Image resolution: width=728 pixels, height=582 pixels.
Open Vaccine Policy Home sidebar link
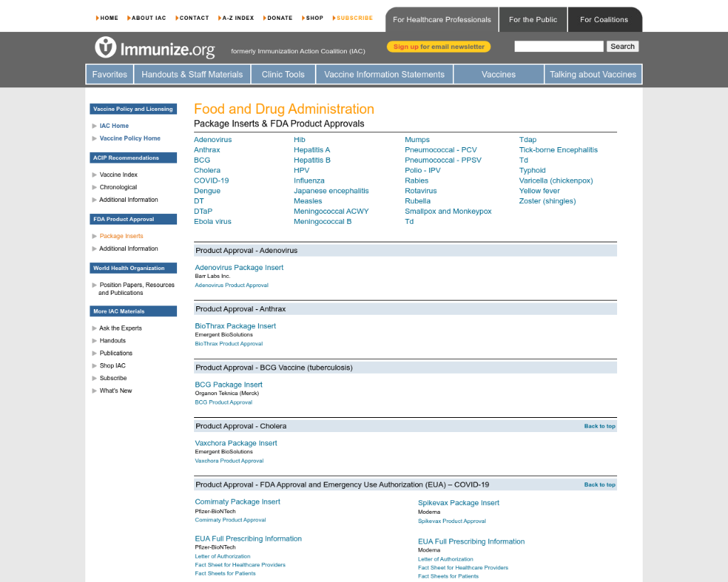click(130, 139)
